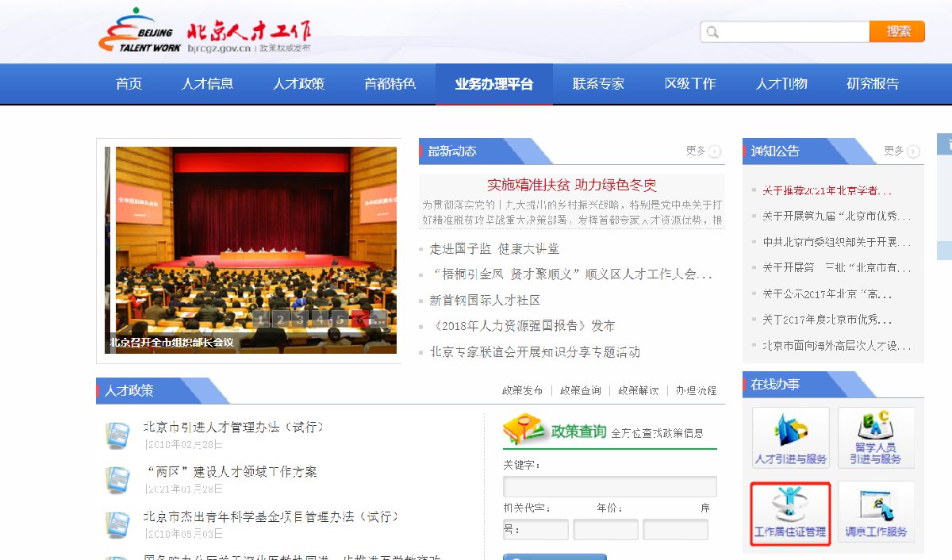Open 工作居住证管理 service icon

(x=791, y=512)
